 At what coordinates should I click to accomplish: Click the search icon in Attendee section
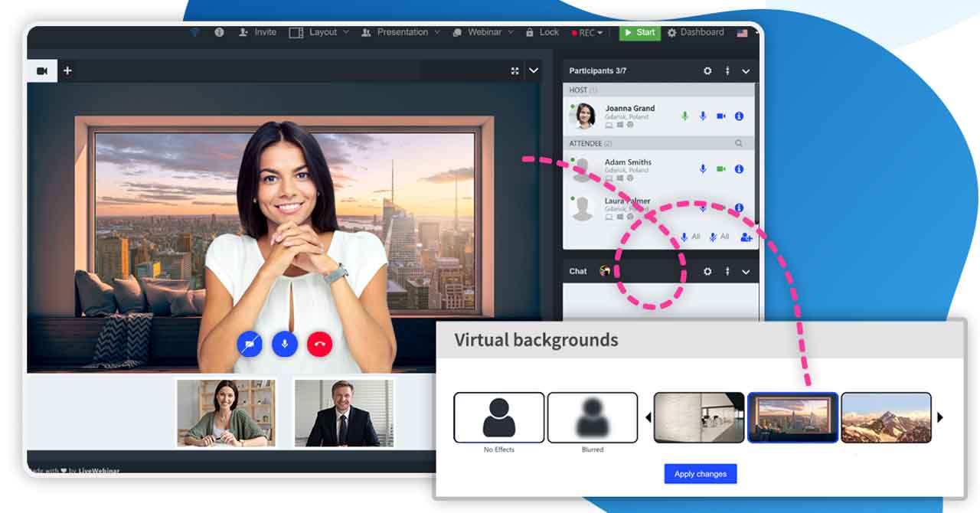[738, 142]
